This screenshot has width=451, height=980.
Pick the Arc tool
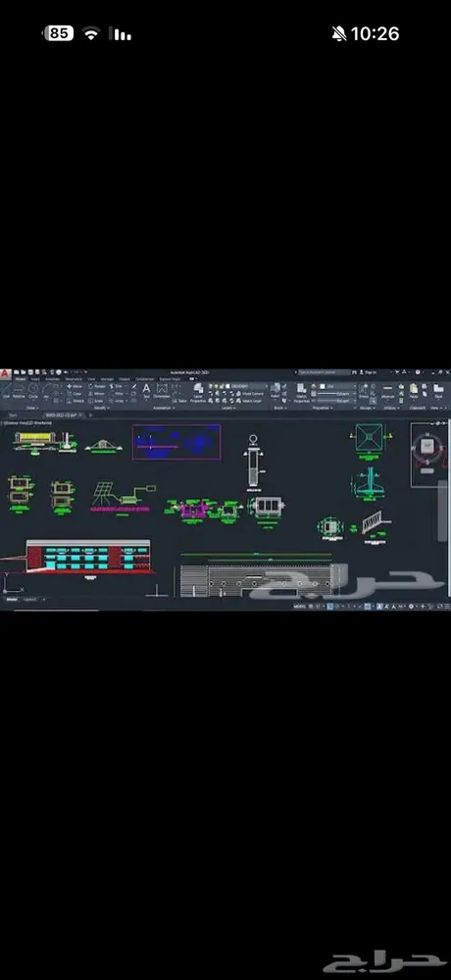(46, 391)
